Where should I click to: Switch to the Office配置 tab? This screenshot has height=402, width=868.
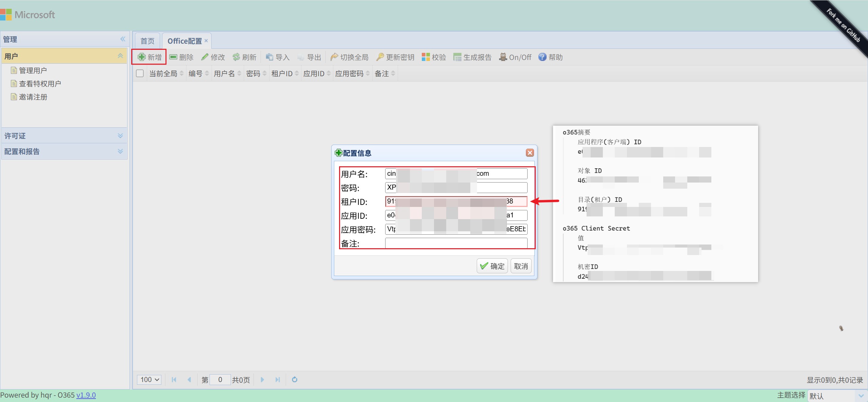pos(184,41)
